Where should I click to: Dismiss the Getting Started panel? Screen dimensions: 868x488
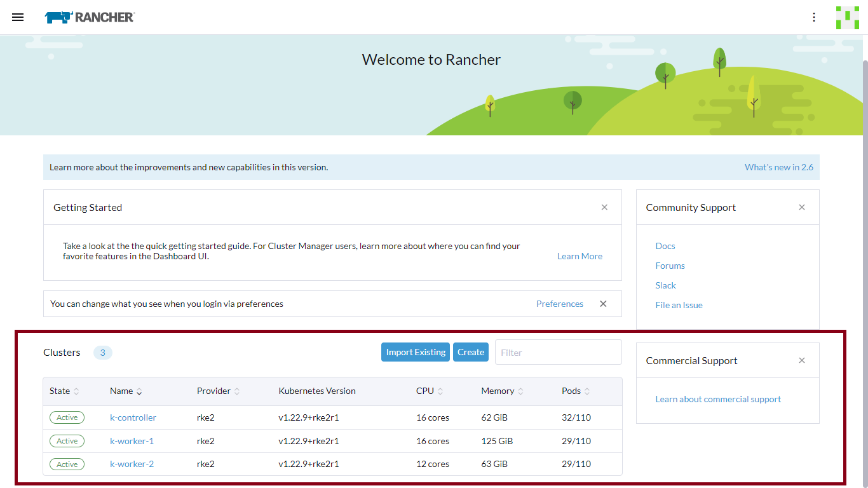tap(604, 207)
